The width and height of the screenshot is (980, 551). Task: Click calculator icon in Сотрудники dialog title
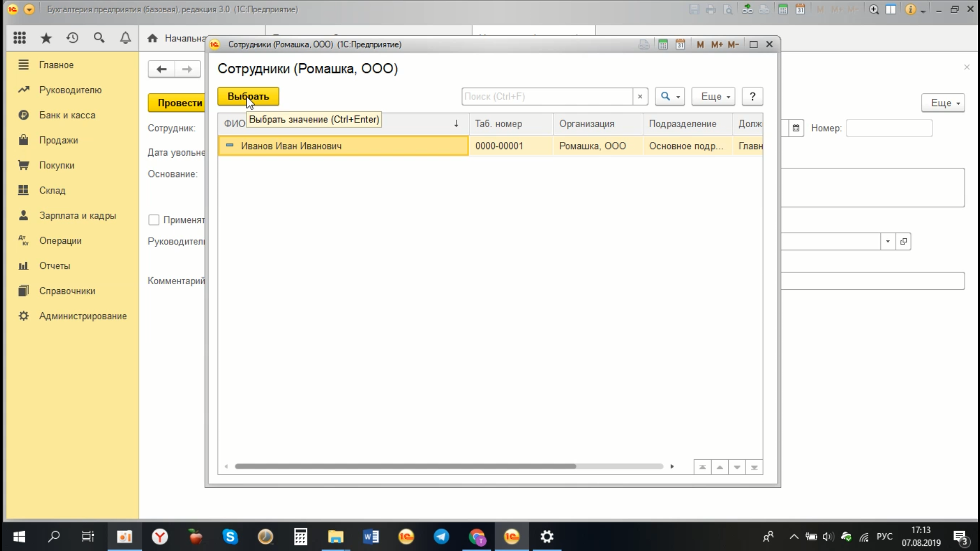(x=663, y=44)
